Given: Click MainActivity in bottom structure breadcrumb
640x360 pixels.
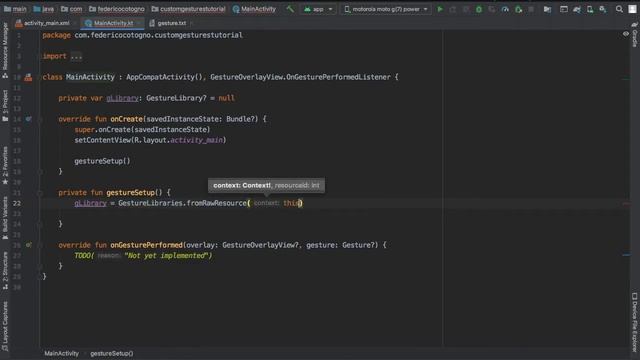Looking at the screenshot, I should click(x=62, y=353).
